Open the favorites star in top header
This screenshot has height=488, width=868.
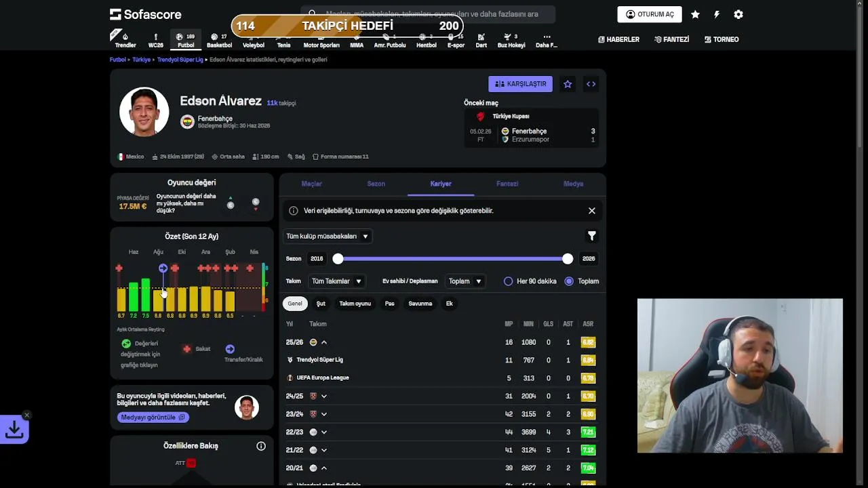point(695,14)
